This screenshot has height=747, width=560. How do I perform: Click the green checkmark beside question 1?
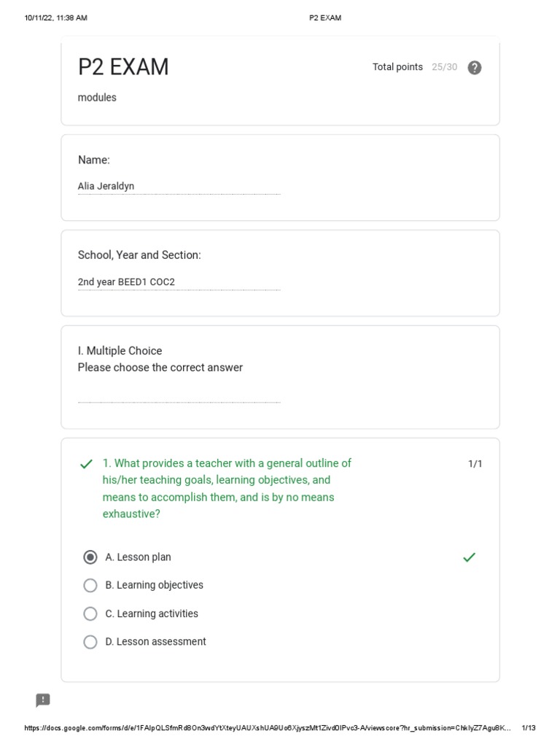[86, 464]
